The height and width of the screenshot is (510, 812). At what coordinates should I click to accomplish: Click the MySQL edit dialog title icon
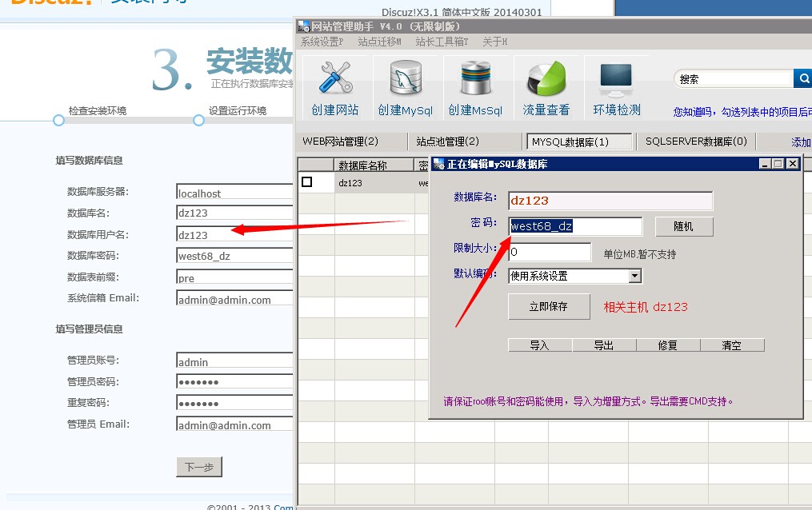coord(439,164)
